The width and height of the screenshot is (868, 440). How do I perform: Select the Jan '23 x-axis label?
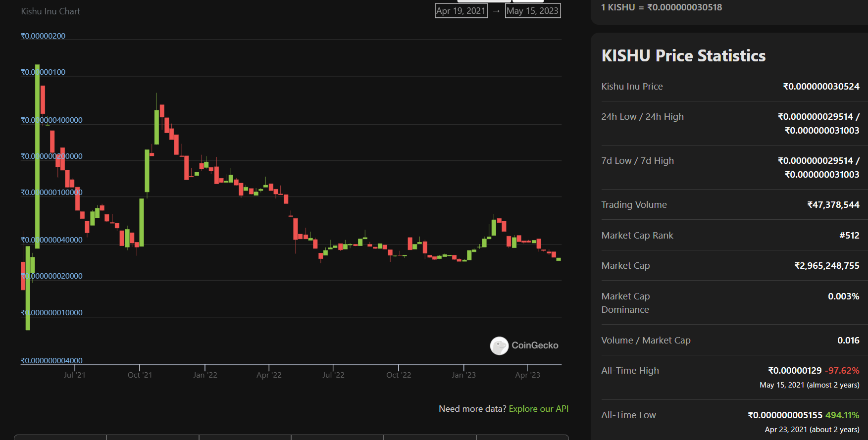[x=463, y=375]
